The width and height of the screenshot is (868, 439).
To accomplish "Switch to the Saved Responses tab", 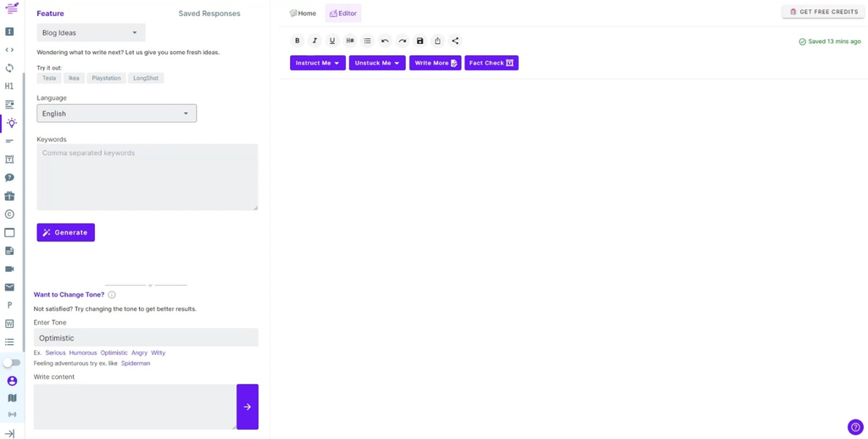I will coord(209,14).
